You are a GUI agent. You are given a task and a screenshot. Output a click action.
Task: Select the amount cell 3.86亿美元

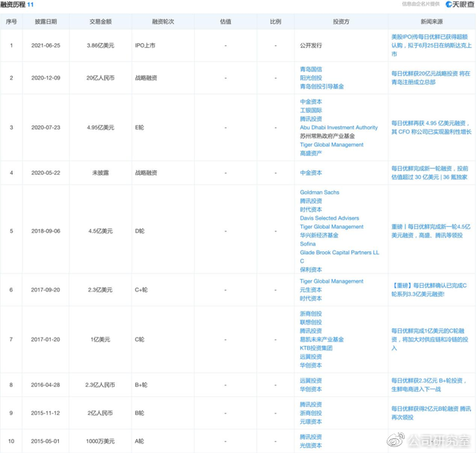(x=100, y=45)
